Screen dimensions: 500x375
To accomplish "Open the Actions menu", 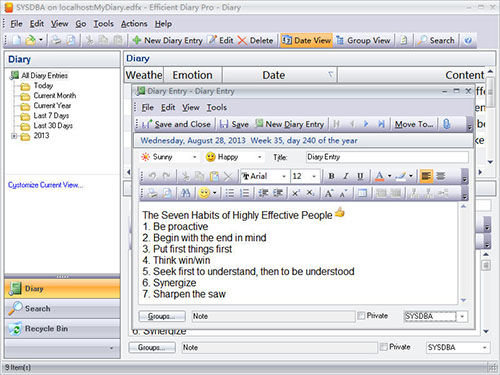I will (x=134, y=24).
